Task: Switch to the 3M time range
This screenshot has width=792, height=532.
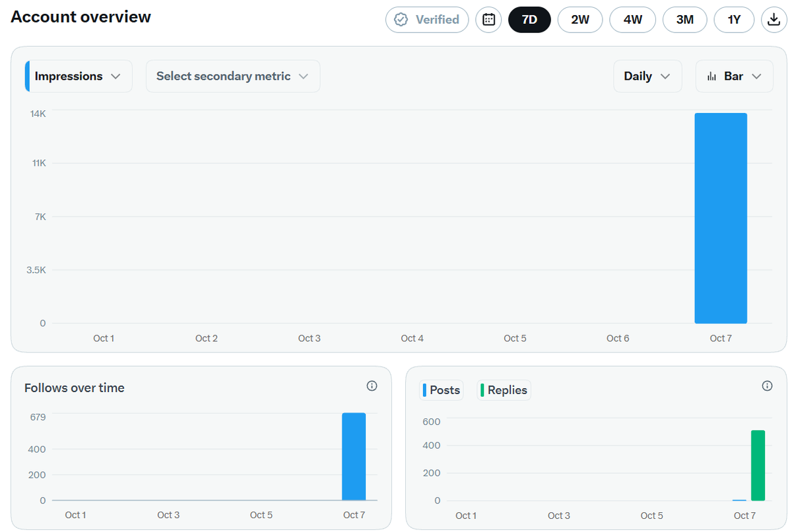Action: 685,20
